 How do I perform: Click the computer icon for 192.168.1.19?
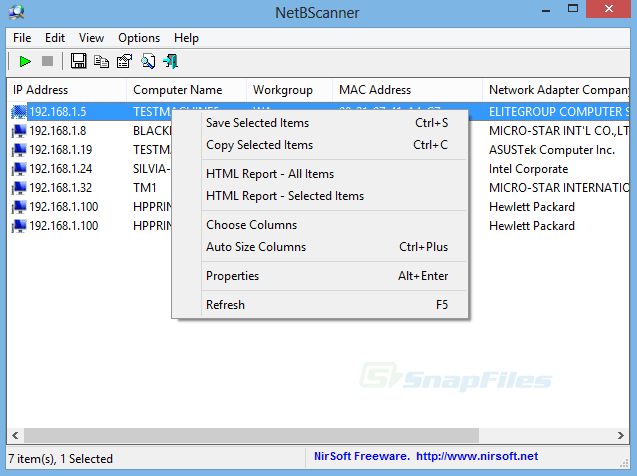(19, 150)
